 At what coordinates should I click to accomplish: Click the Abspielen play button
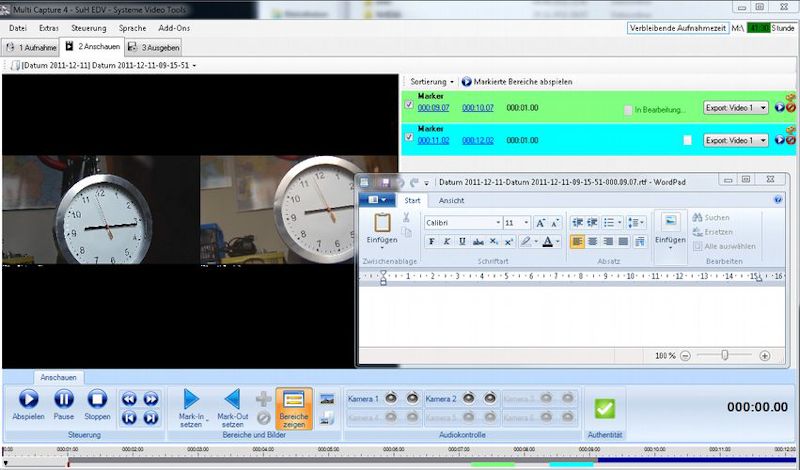pos(27,399)
